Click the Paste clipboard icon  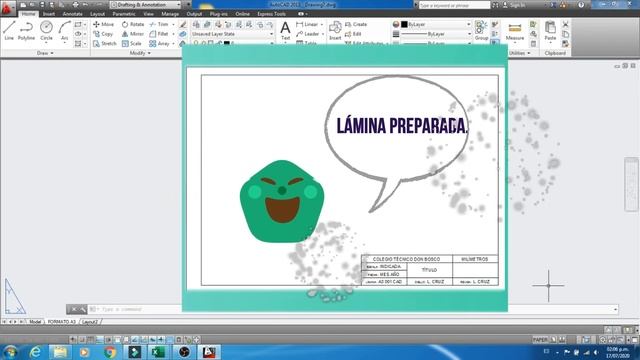550,31
